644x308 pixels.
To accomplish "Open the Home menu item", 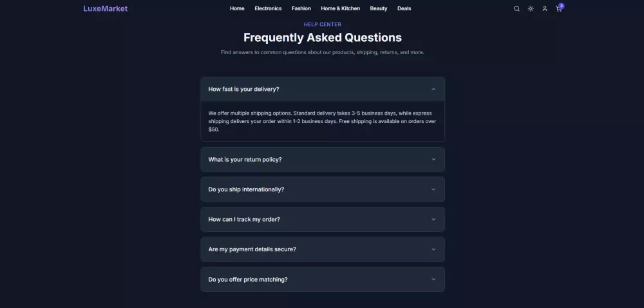I will [237, 8].
